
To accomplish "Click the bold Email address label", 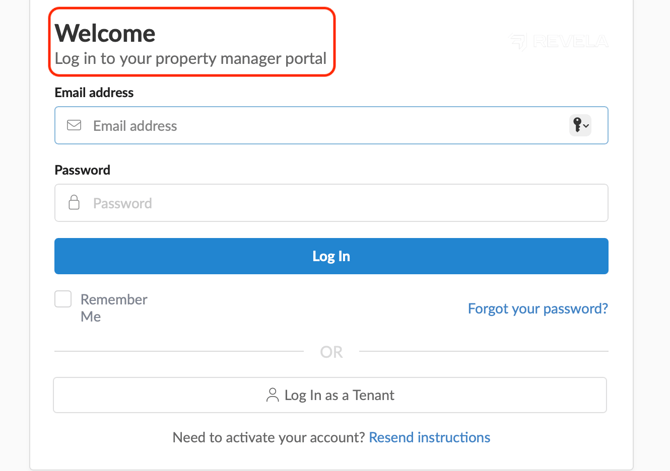I will [94, 92].
